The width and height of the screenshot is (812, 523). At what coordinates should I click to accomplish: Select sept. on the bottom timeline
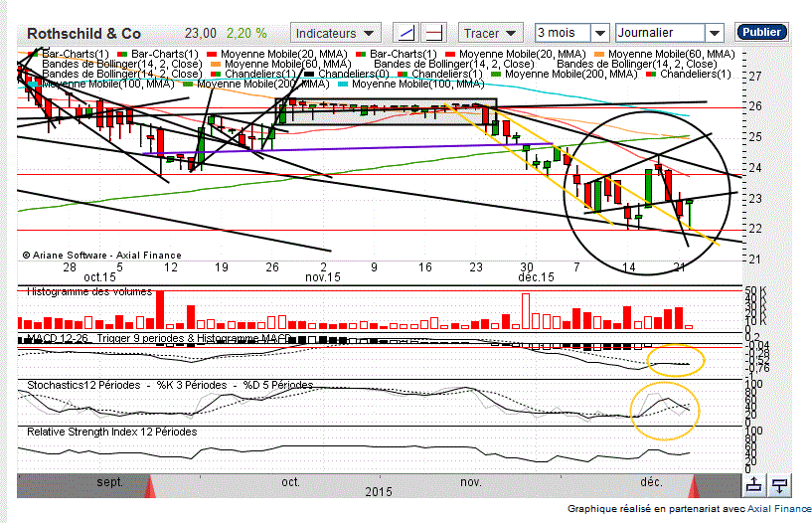click(109, 481)
